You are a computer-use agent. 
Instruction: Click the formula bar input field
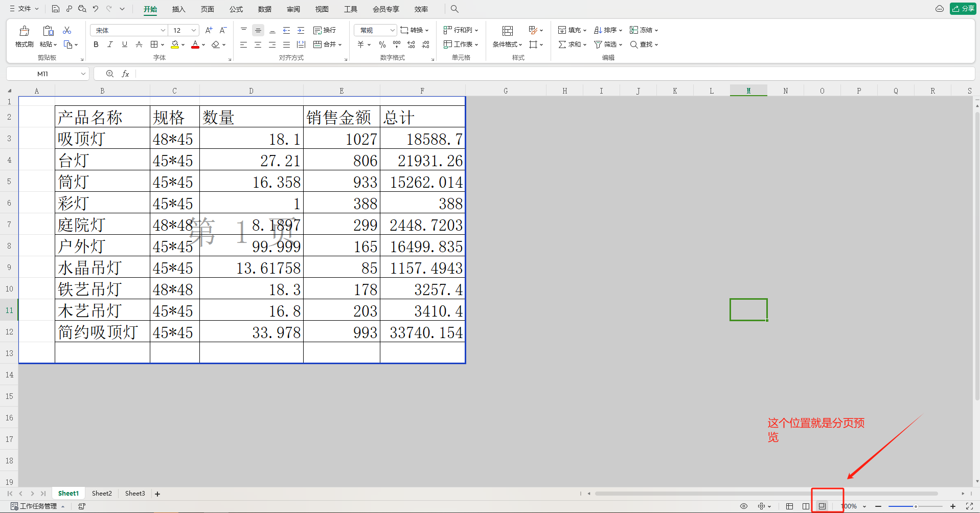pyautogui.click(x=555, y=74)
